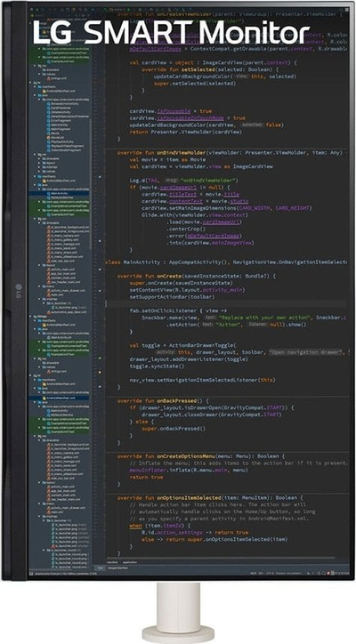Click the 'return Presenter.ViewHolder(cardView)' line
This screenshot has height=644, width=356.
185,132
